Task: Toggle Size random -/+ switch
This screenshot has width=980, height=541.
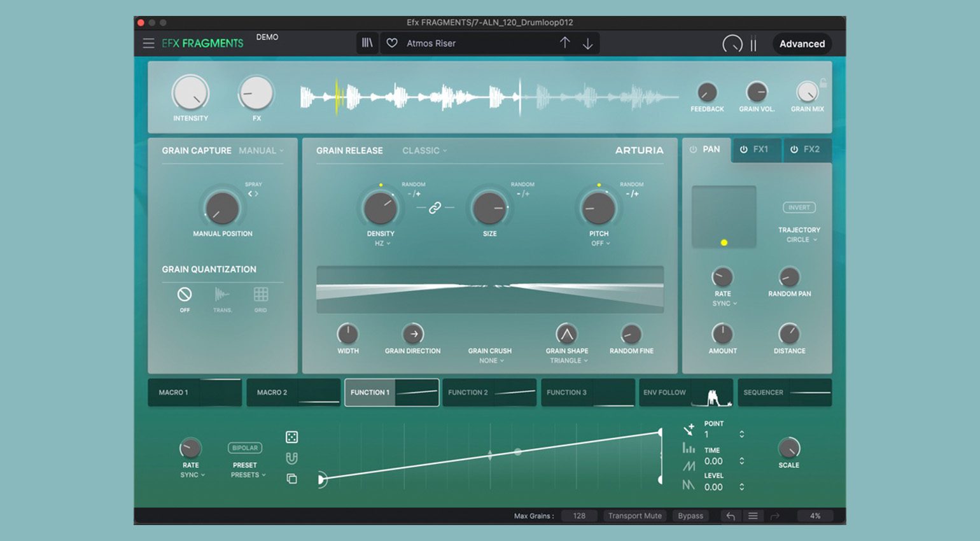Action: (x=523, y=193)
